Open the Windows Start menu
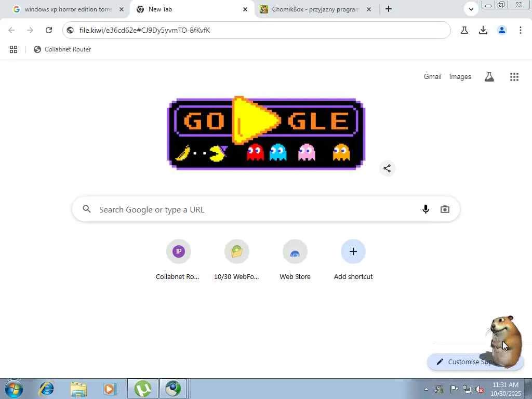The width and height of the screenshot is (532, 399). coord(14,389)
